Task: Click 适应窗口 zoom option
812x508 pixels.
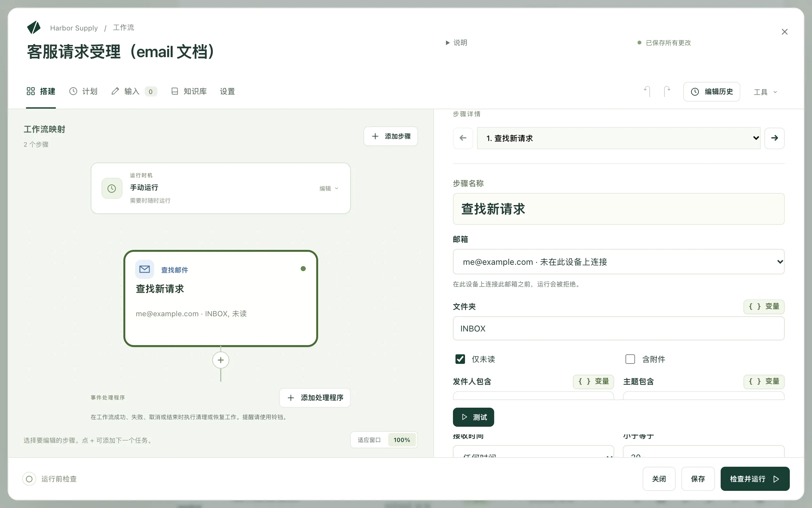Action: (369, 440)
